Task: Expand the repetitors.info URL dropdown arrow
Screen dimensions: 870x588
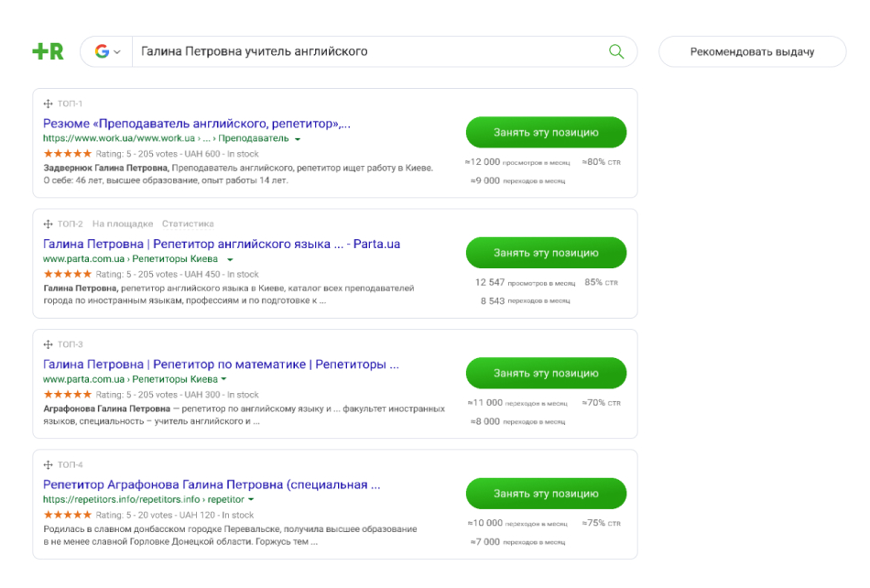Action: pos(251,500)
